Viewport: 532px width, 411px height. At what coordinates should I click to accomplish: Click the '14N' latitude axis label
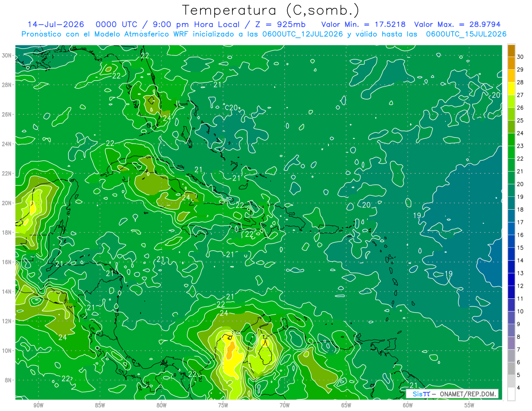pyautogui.click(x=7, y=292)
